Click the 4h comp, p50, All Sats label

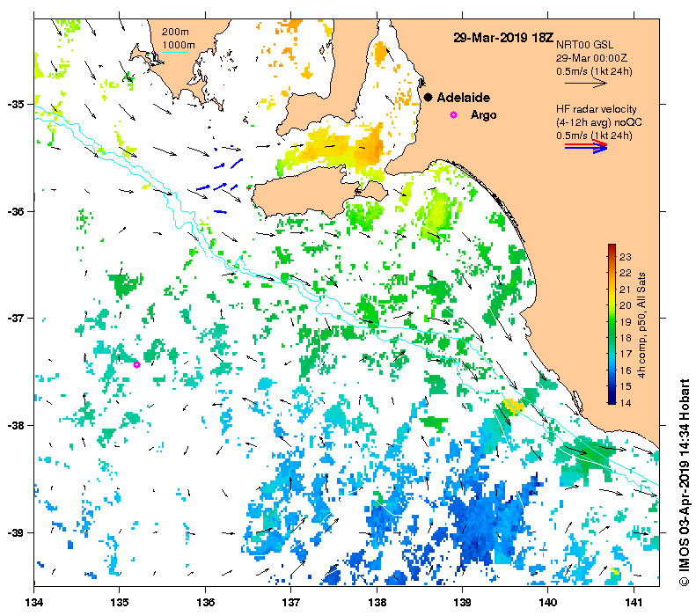641,326
